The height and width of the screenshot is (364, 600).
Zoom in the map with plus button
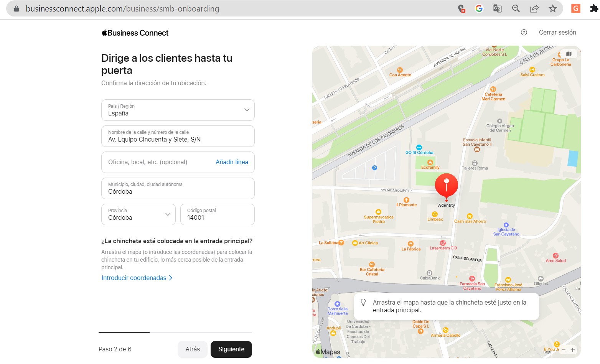click(x=573, y=350)
